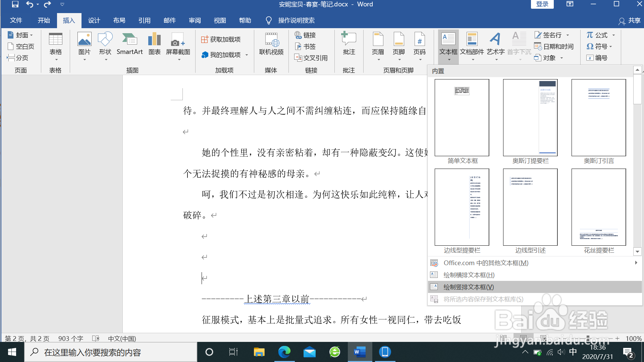Expand Signature Line (签名行) dropdown arrow

568,35
